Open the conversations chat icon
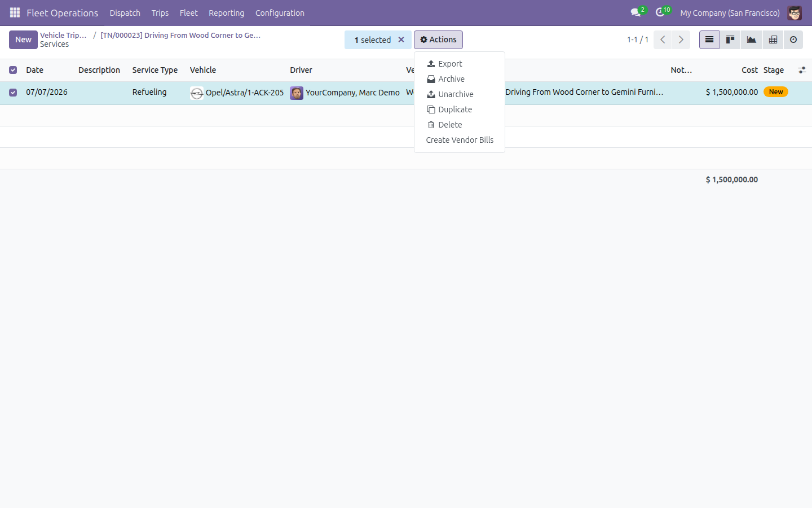 click(636, 12)
